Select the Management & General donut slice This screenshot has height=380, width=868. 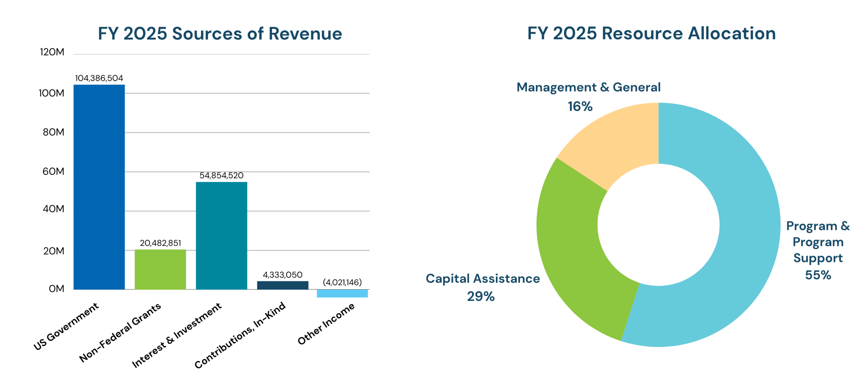615,144
